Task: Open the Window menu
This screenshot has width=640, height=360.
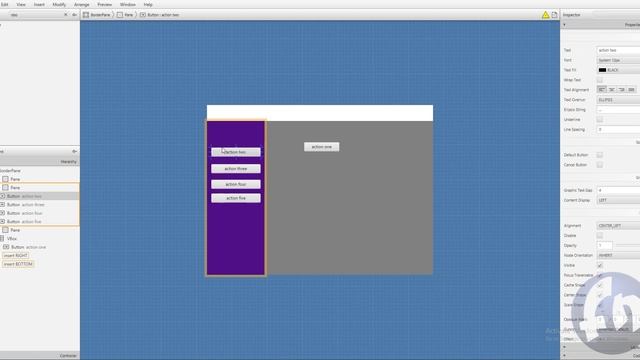Action: [128, 4]
